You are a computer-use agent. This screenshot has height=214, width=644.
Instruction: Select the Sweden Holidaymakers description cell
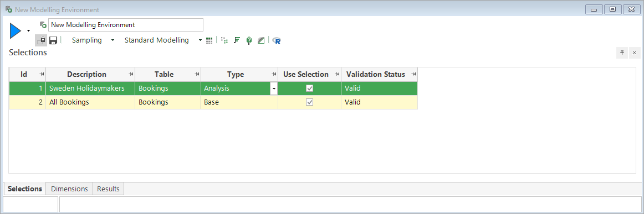click(x=90, y=88)
